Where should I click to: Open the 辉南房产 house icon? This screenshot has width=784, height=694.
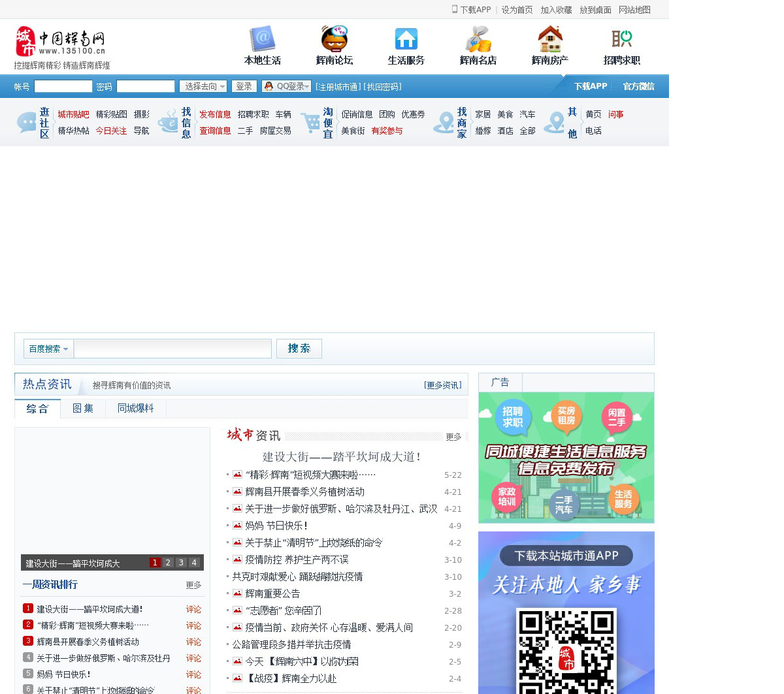click(550, 39)
